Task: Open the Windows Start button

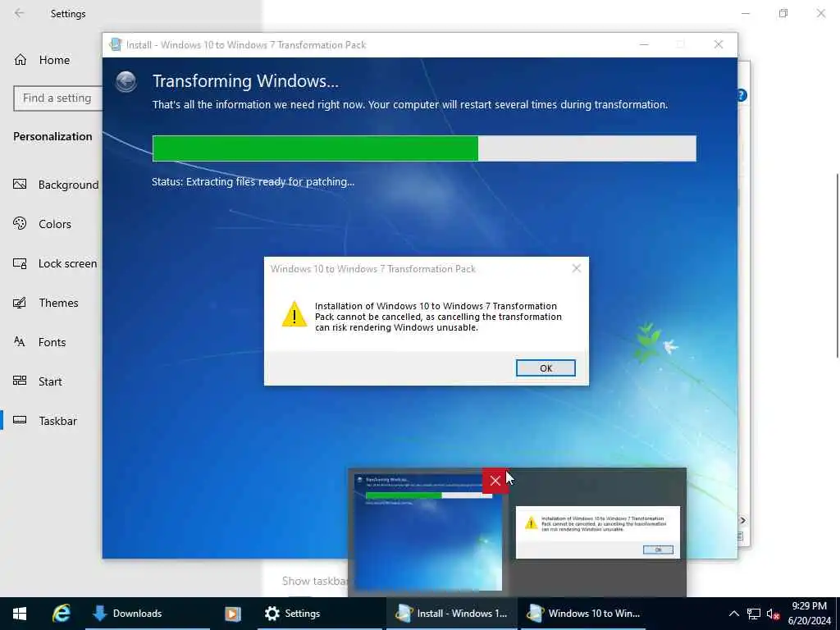Action: pyautogui.click(x=20, y=614)
